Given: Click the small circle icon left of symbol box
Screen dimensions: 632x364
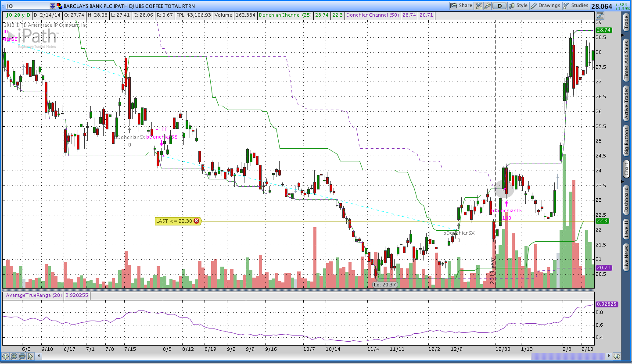Looking at the screenshot, I should (x=2, y=6).
